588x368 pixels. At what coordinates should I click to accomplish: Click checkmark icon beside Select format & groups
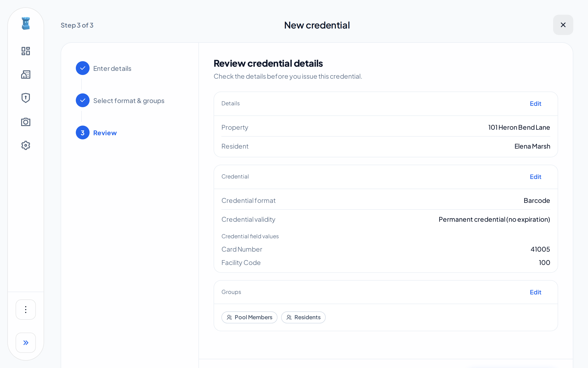click(x=83, y=100)
